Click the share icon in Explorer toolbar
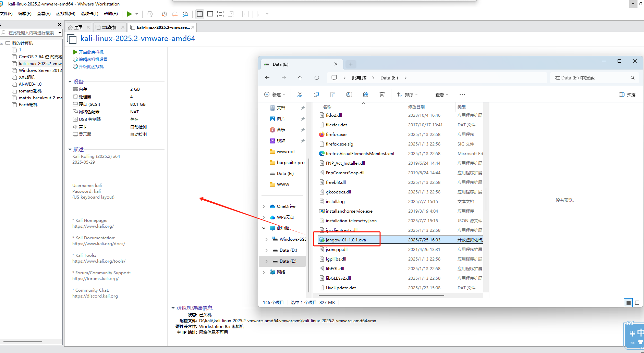The height and width of the screenshot is (353, 644). point(366,94)
